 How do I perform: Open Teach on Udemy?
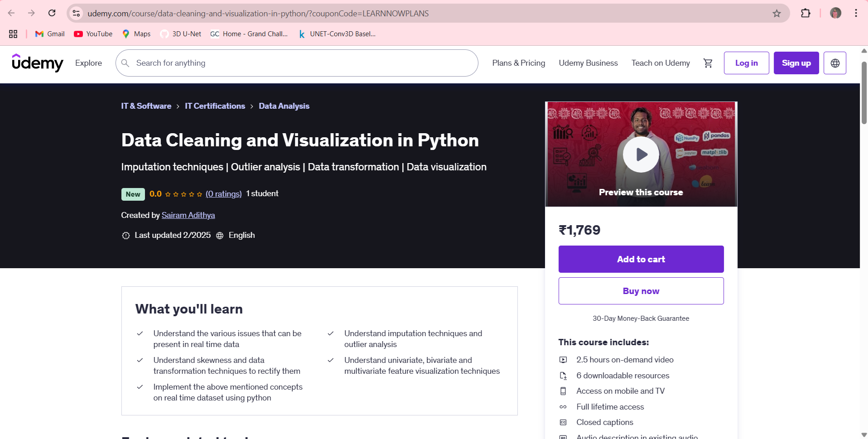tap(661, 63)
